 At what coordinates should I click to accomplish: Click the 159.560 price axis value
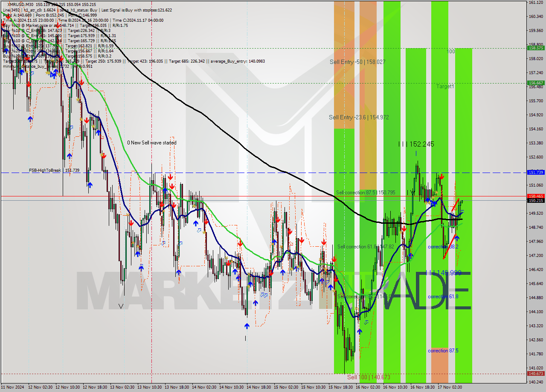point(535,31)
